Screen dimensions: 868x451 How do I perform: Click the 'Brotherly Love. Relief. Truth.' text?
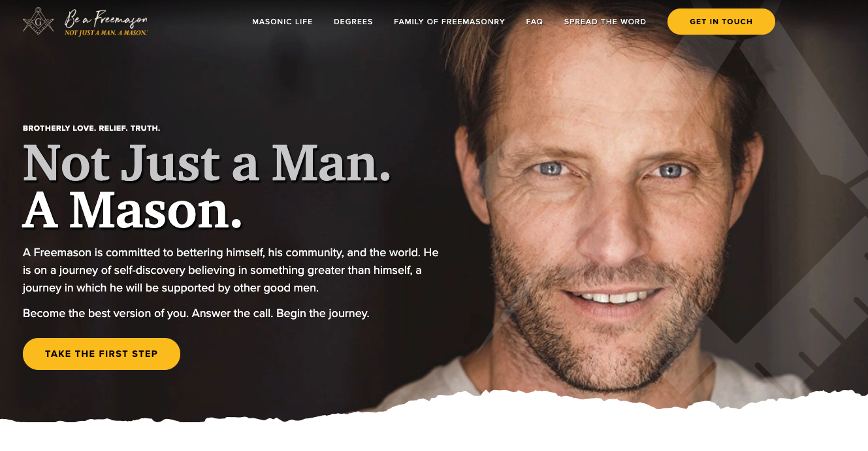coord(91,128)
